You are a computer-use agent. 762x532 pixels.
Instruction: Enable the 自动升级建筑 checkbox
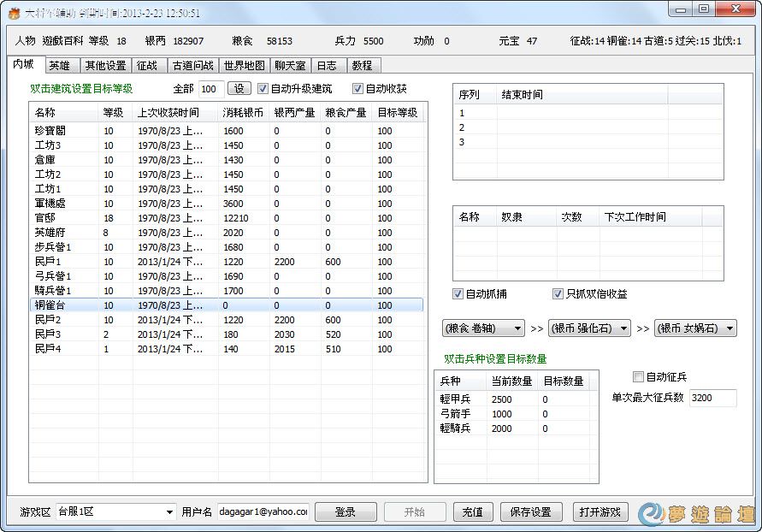coord(263,89)
